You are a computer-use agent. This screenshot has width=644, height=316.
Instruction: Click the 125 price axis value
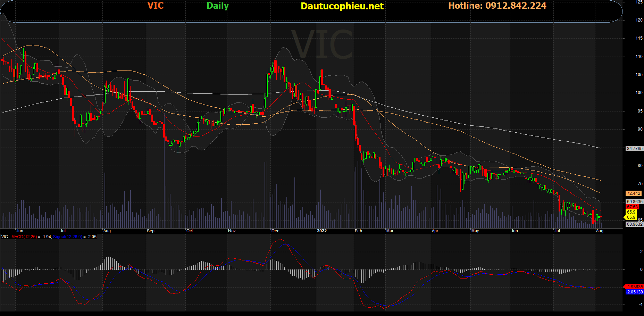click(639, 2)
